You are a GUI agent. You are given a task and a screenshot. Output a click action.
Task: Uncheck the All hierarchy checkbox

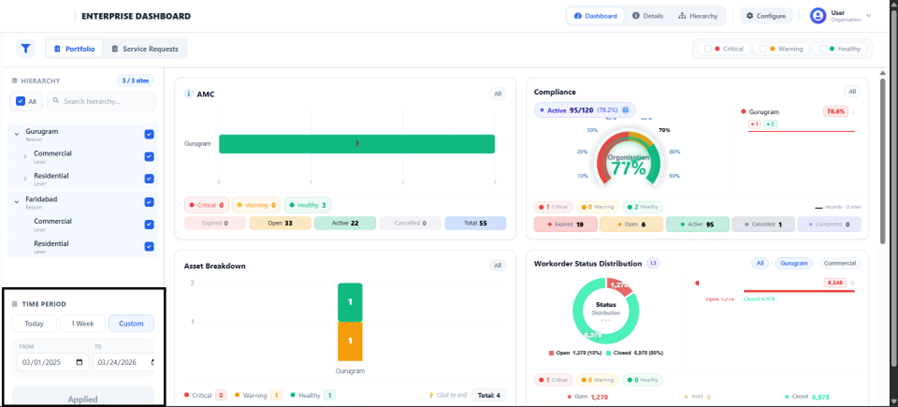click(21, 101)
